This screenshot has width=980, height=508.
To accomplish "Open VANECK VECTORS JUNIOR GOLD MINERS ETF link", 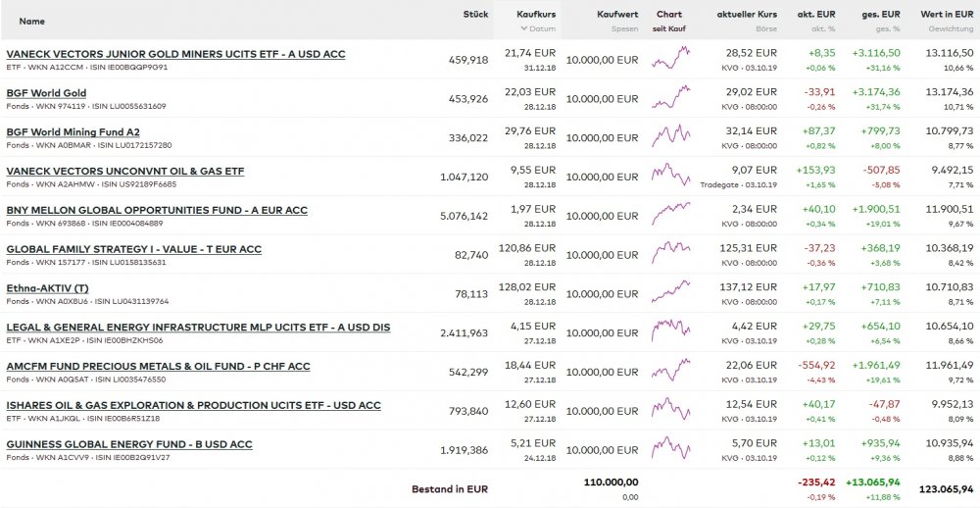I will pyautogui.click(x=190, y=54).
